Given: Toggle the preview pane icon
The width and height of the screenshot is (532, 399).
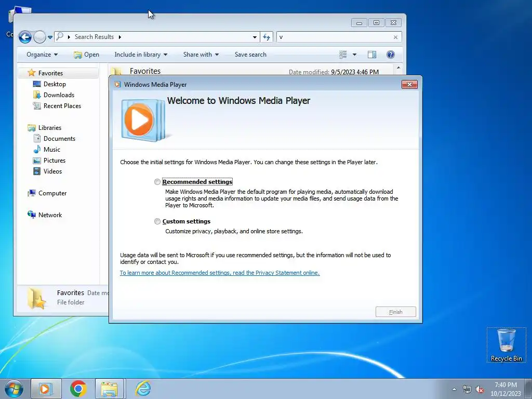Looking at the screenshot, I should (x=372, y=55).
